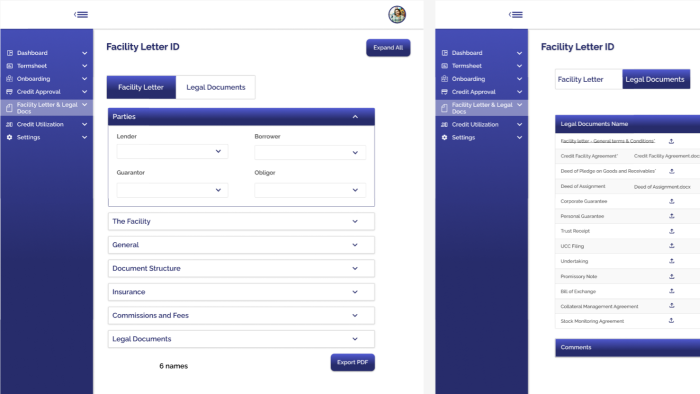Image resolution: width=700 pixels, height=394 pixels.
Task: Toggle the hamburger menu in the left screen
Action: coord(81,15)
